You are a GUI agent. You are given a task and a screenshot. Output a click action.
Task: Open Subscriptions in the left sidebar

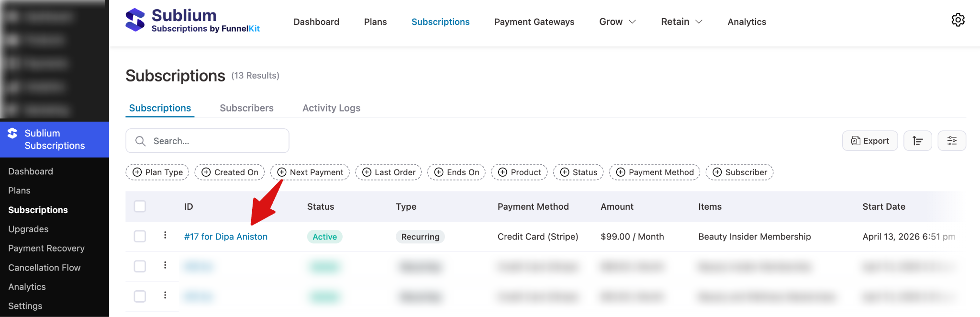38,210
